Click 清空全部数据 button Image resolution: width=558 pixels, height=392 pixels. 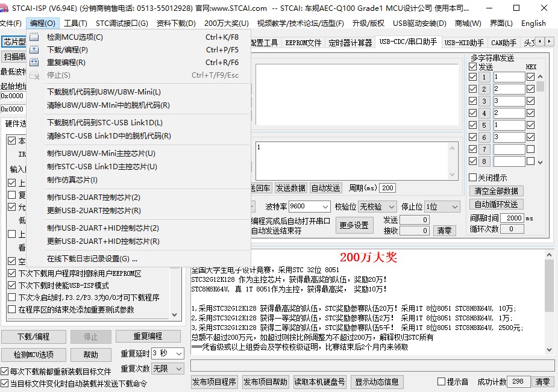pos(496,191)
